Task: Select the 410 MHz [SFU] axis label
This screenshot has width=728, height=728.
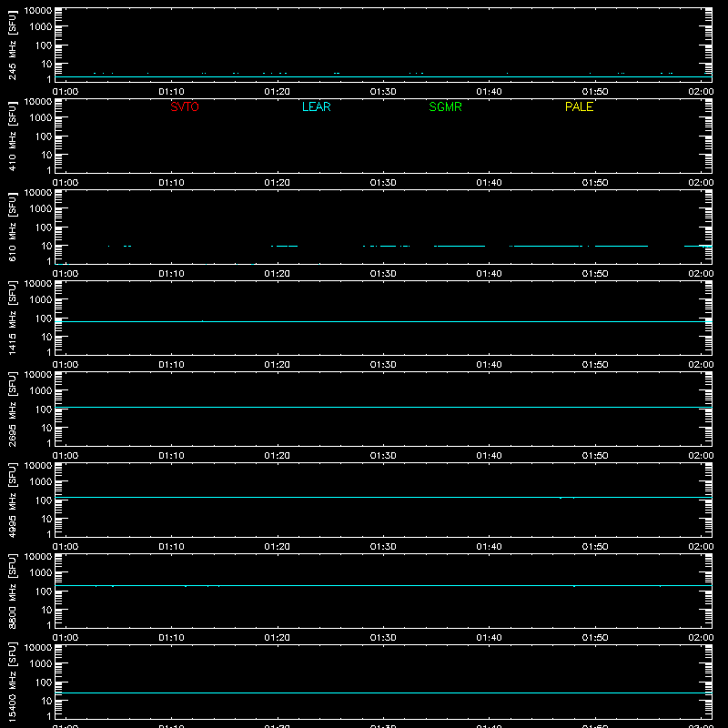Action: [13, 136]
